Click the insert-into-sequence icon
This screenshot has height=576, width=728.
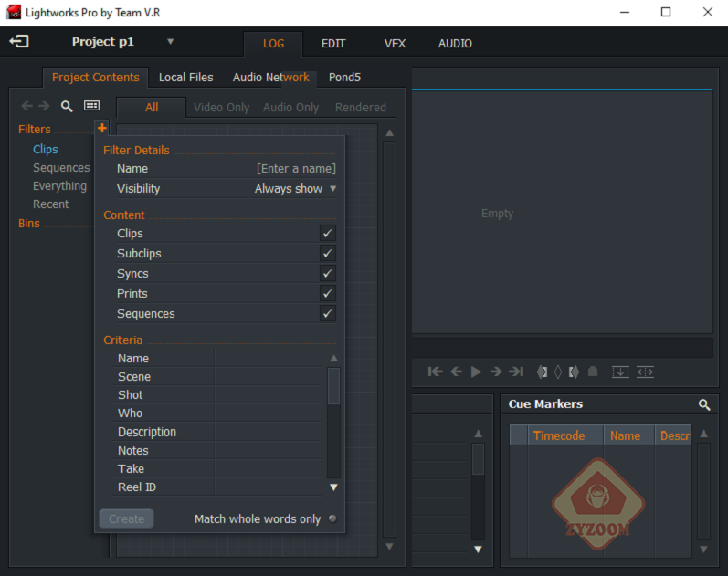click(x=620, y=372)
